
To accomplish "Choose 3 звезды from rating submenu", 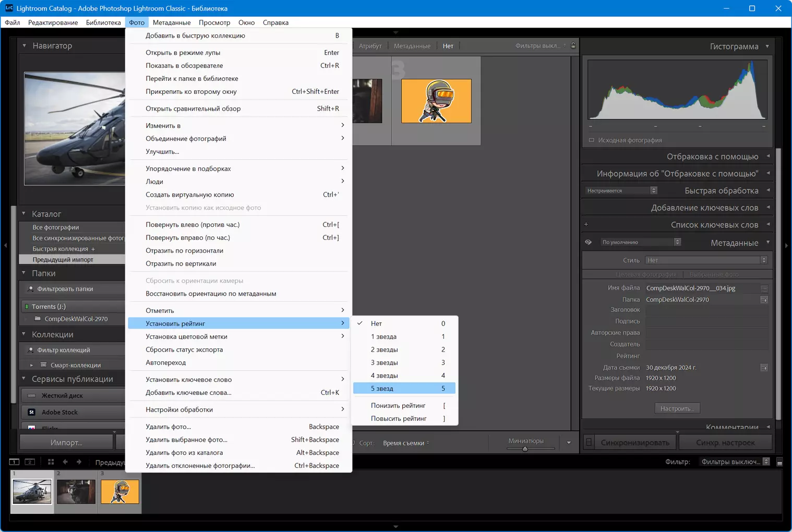I will [x=404, y=362].
